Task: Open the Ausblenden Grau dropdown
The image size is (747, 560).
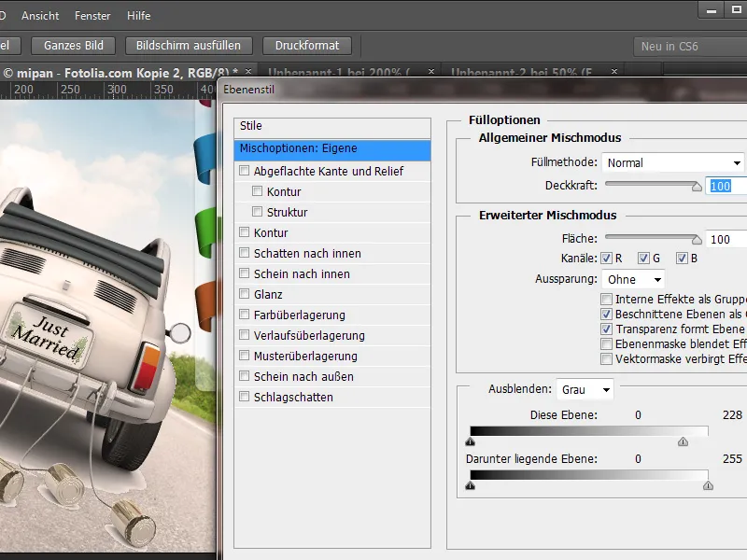Action: 585,389
